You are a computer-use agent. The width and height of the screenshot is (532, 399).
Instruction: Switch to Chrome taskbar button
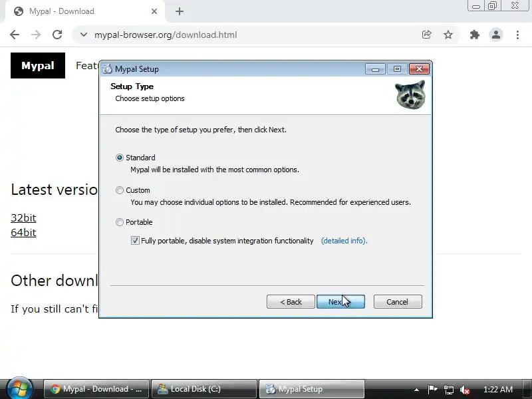pyautogui.click(x=96, y=389)
